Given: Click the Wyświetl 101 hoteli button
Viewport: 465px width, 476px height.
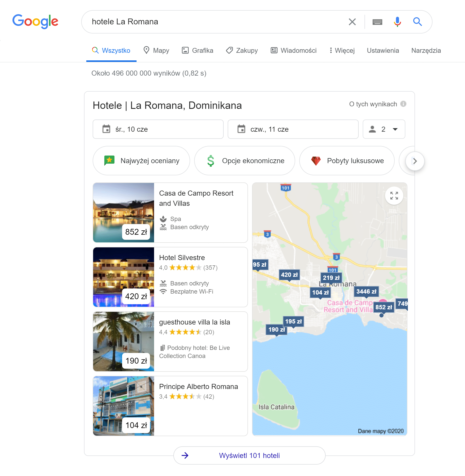Looking at the screenshot, I should pos(250,455).
